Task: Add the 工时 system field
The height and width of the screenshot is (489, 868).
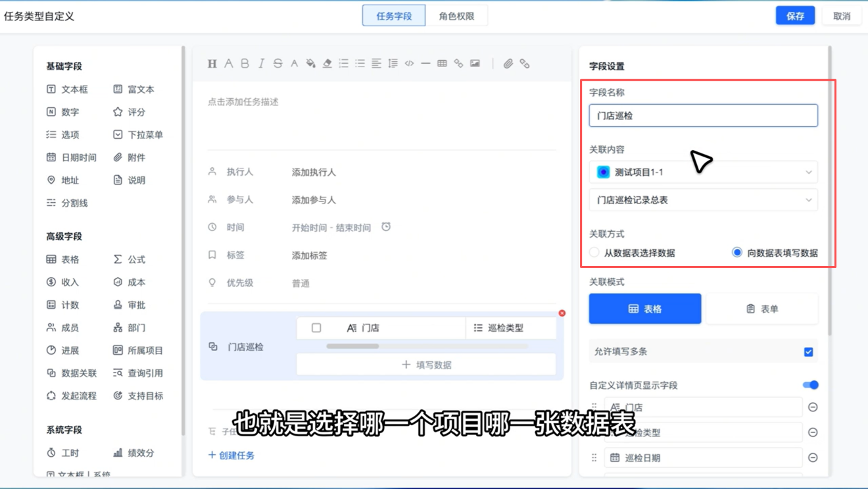Action: point(62,453)
